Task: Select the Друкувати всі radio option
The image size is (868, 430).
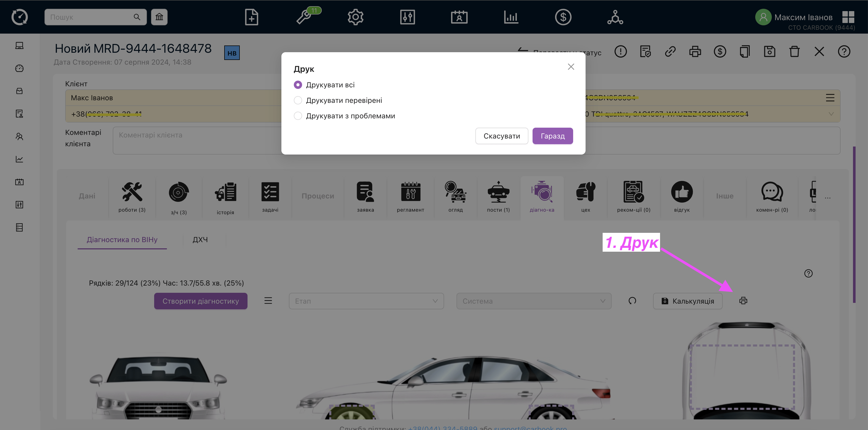Action: pos(298,85)
